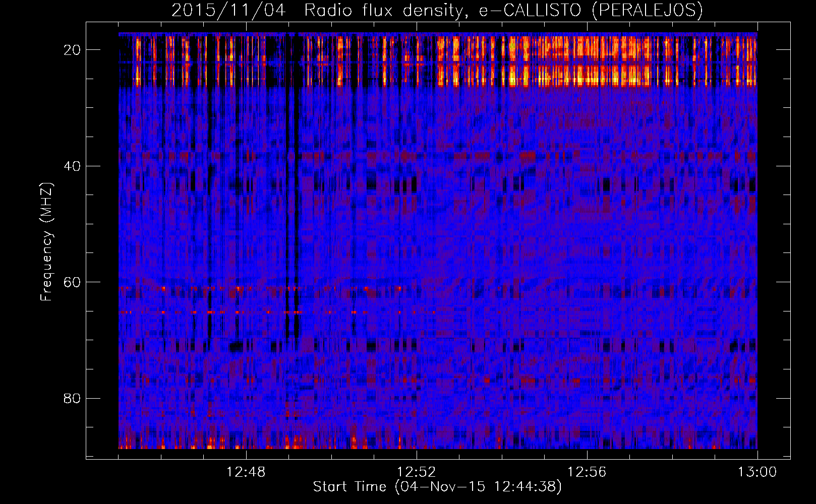This screenshot has width=816, height=504.
Task: Click the 20 frequency tick label
Action: pos(73,50)
